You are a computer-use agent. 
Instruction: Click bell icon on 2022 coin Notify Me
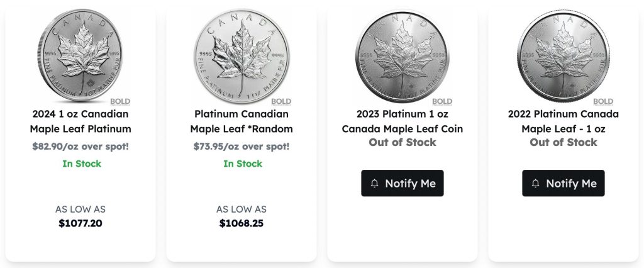pyautogui.click(x=536, y=184)
